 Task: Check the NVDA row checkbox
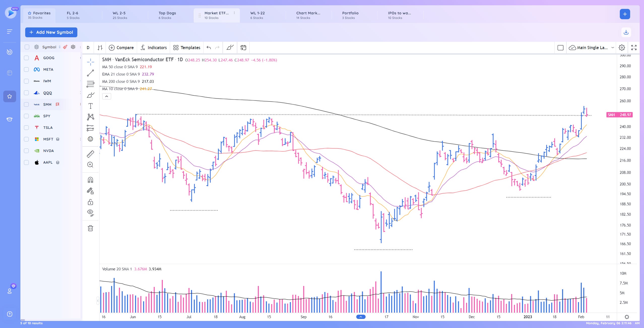click(26, 151)
